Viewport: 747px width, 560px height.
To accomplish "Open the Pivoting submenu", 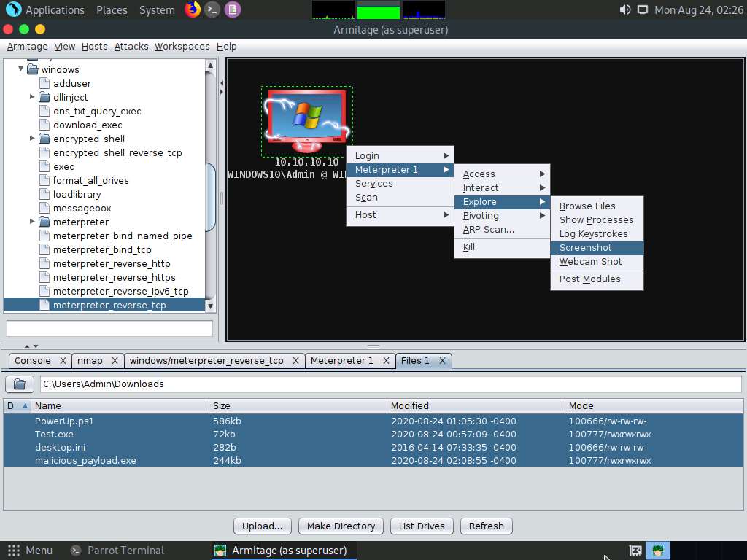I will (502, 215).
